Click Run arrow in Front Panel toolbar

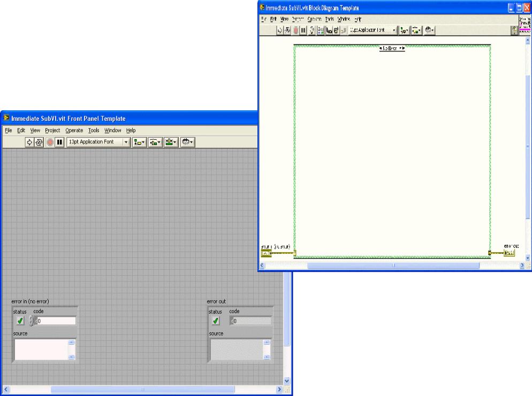tap(29, 142)
